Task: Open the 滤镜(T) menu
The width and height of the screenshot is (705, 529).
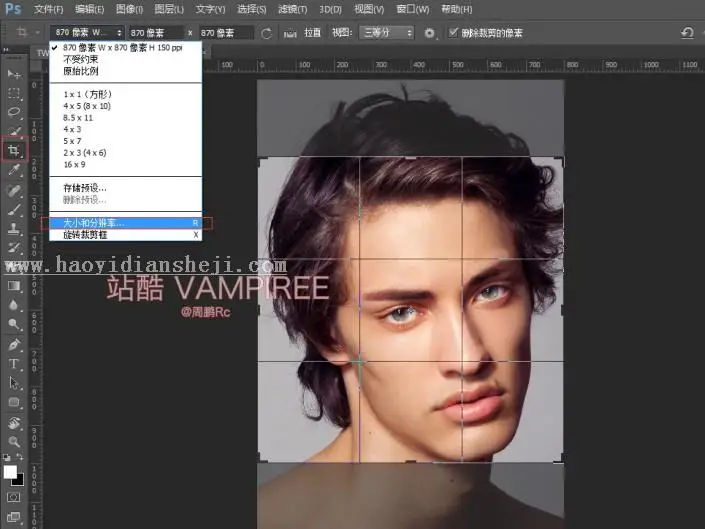Action: pyautogui.click(x=292, y=9)
